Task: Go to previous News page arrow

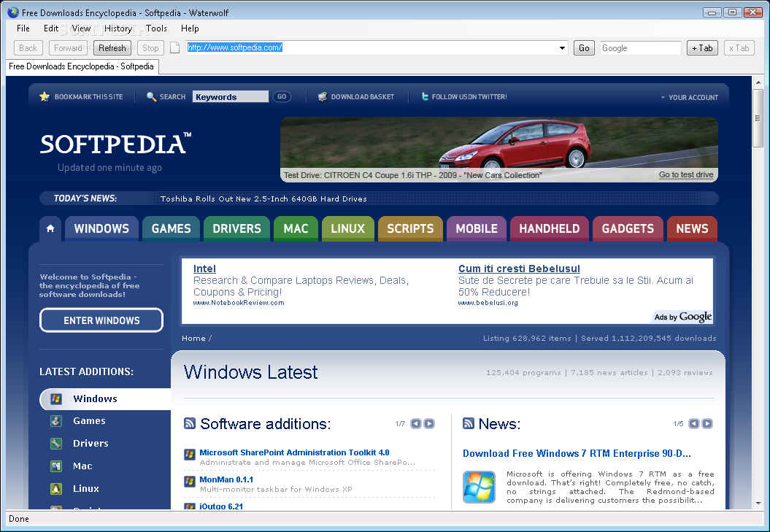Action: (694, 423)
